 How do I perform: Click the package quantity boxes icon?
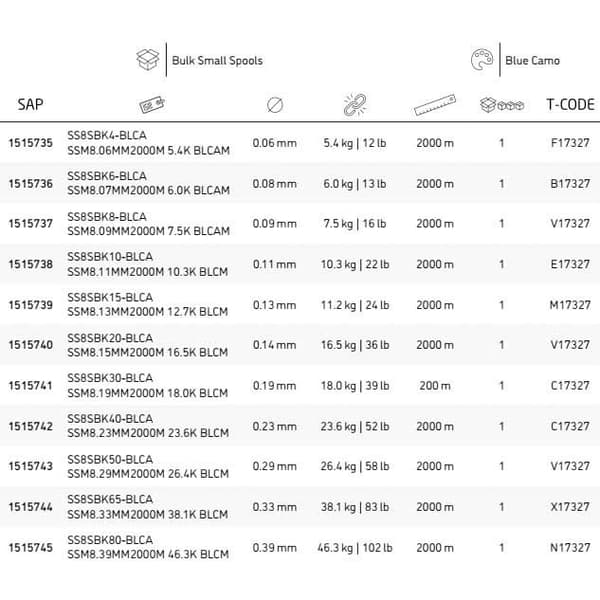coord(502,104)
